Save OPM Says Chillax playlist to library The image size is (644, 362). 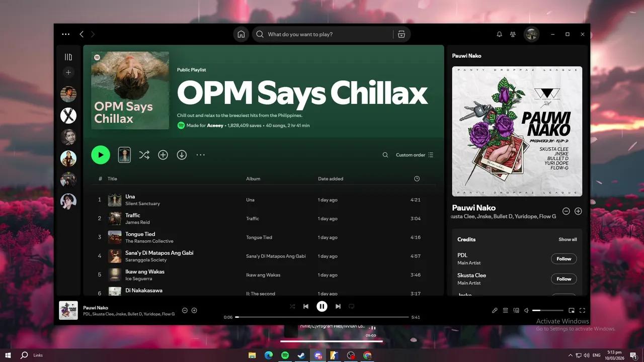point(163,155)
